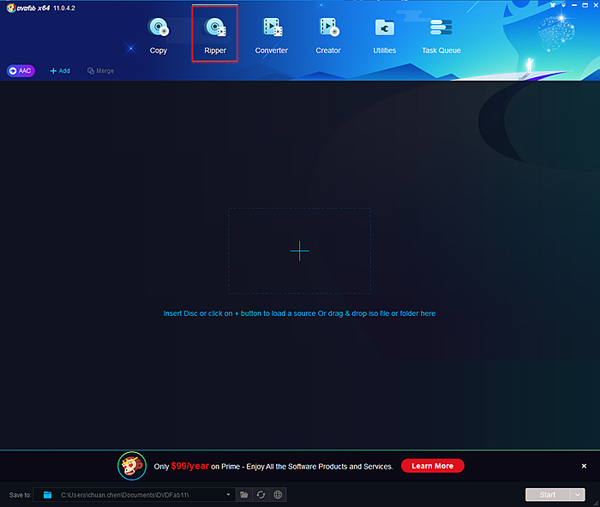Screen dimensions: 600x507
Task: Open the Utilities module
Action: pos(385,36)
